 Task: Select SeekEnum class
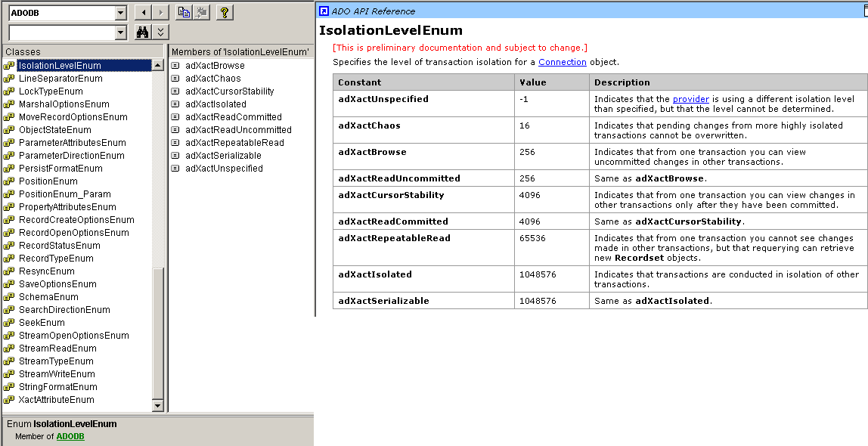[42, 323]
